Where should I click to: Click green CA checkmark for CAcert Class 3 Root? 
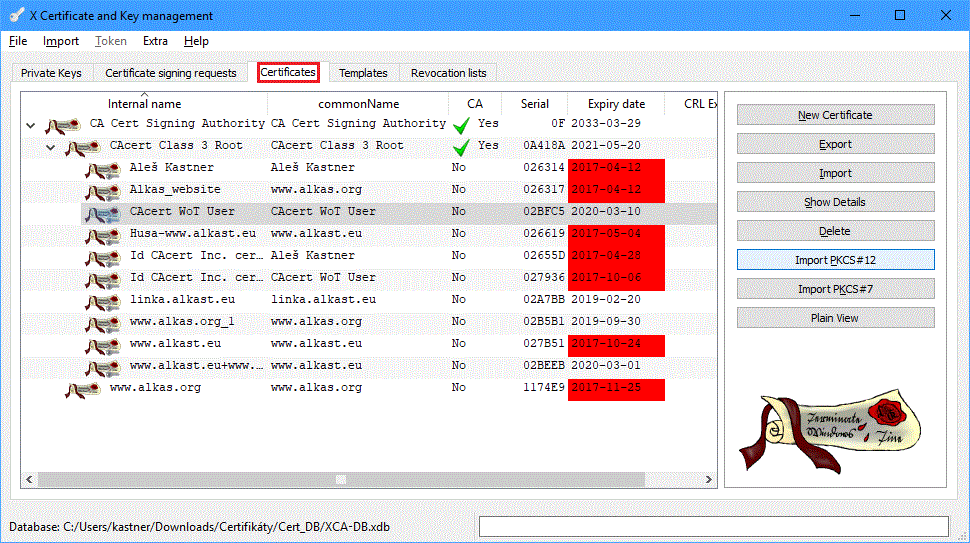[x=461, y=147]
